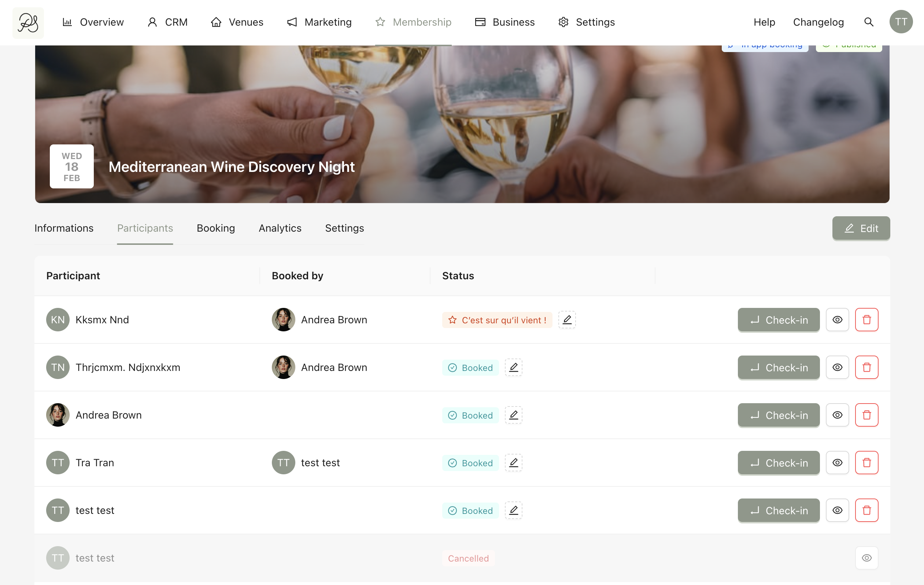Open TT user avatar menu in top bar
The image size is (924, 585).
[x=901, y=22]
